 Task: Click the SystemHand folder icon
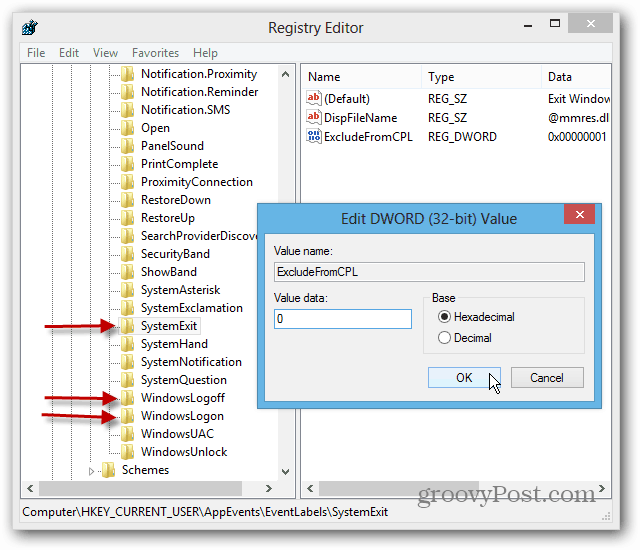click(127, 344)
